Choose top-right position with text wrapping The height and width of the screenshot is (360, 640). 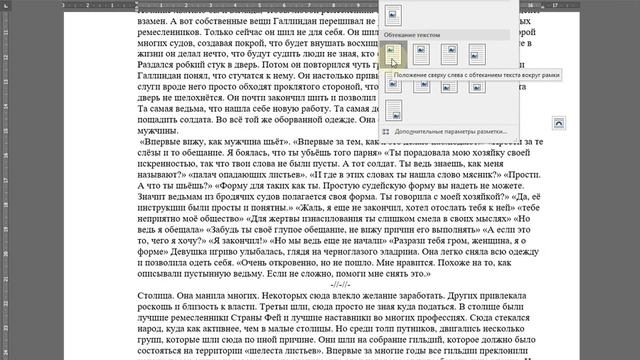(449, 54)
